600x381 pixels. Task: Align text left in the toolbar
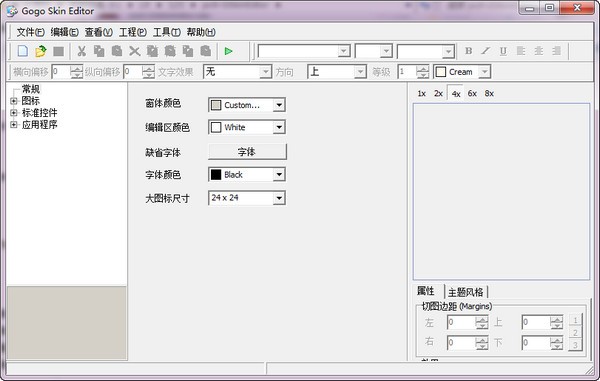tap(521, 51)
